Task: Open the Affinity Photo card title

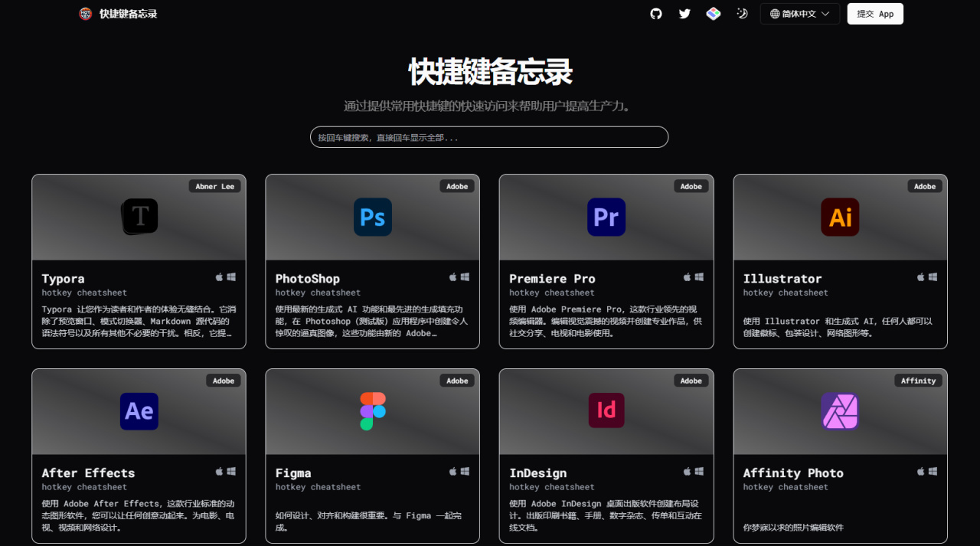Action: coord(793,473)
